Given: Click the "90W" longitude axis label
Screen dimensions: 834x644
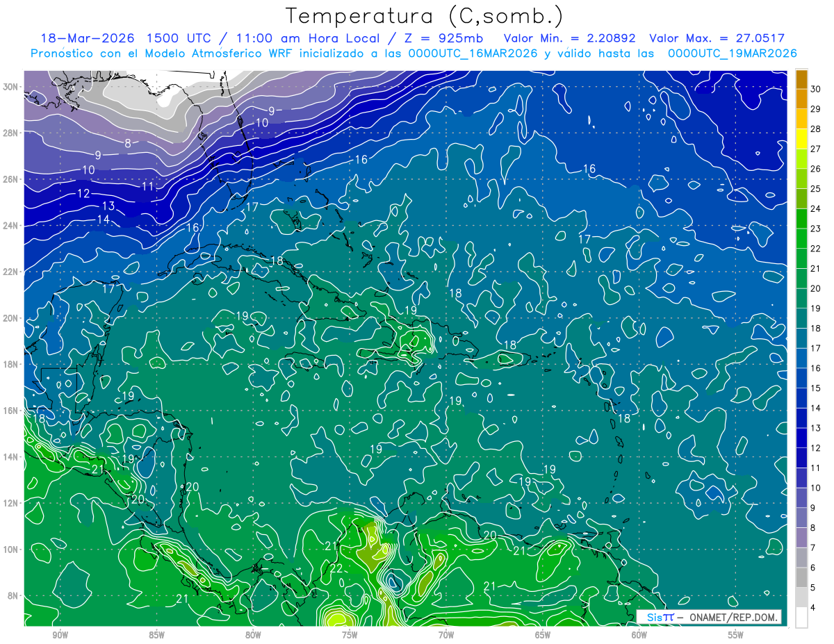Looking at the screenshot, I should (60, 635).
